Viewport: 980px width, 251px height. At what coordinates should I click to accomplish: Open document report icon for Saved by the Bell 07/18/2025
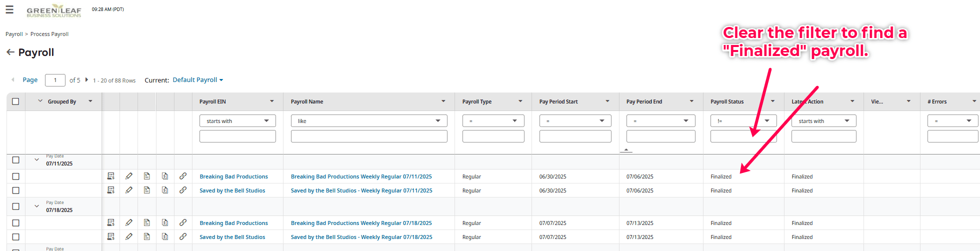pos(147,236)
